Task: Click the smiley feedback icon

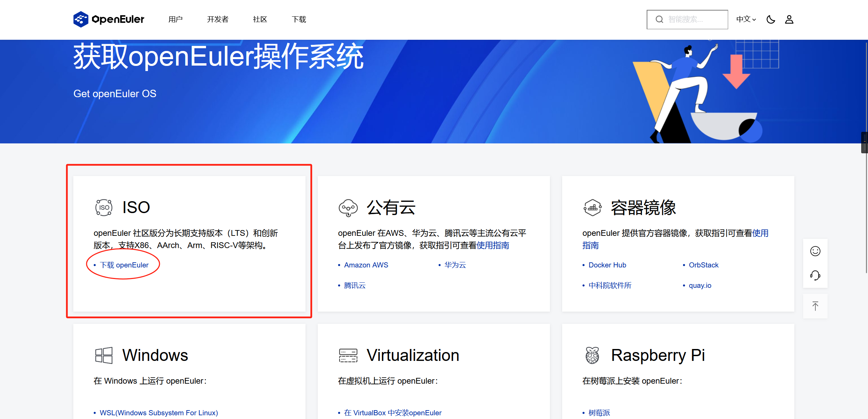Action: point(815,251)
